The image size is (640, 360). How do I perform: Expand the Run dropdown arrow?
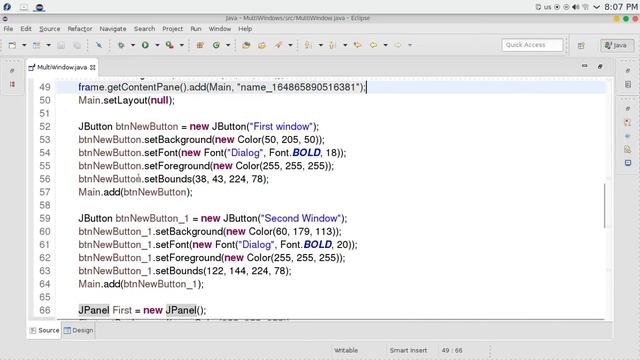157,45
